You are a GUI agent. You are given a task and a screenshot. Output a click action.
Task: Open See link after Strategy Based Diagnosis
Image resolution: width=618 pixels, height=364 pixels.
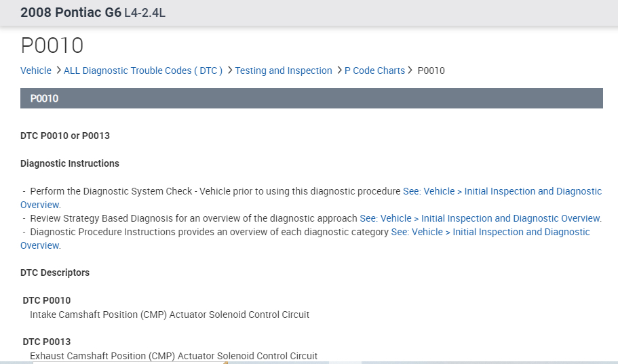click(480, 218)
